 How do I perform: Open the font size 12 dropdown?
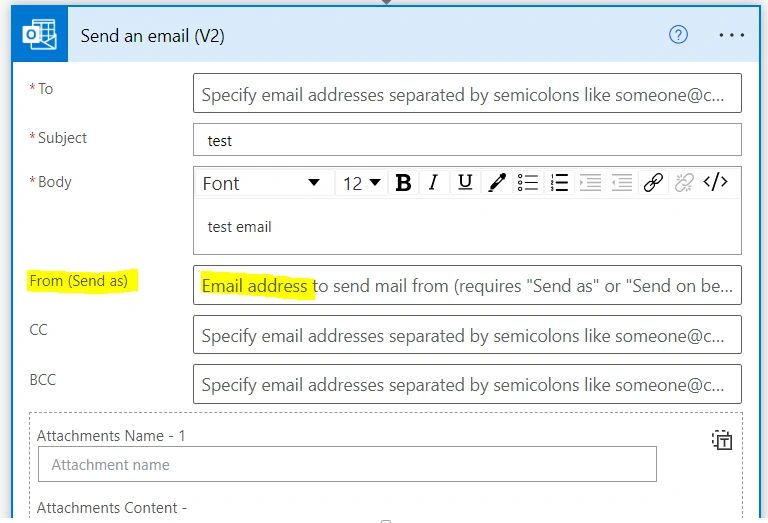[361, 183]
